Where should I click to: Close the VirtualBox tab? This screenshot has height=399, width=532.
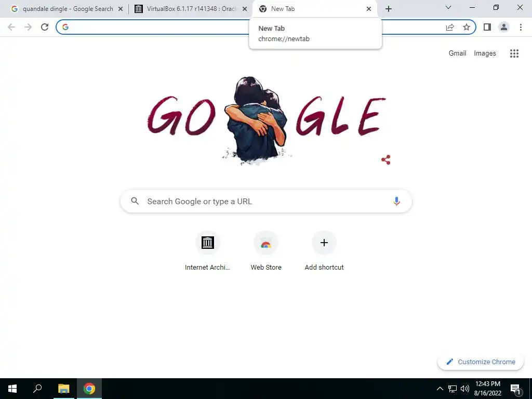point(245,9)
